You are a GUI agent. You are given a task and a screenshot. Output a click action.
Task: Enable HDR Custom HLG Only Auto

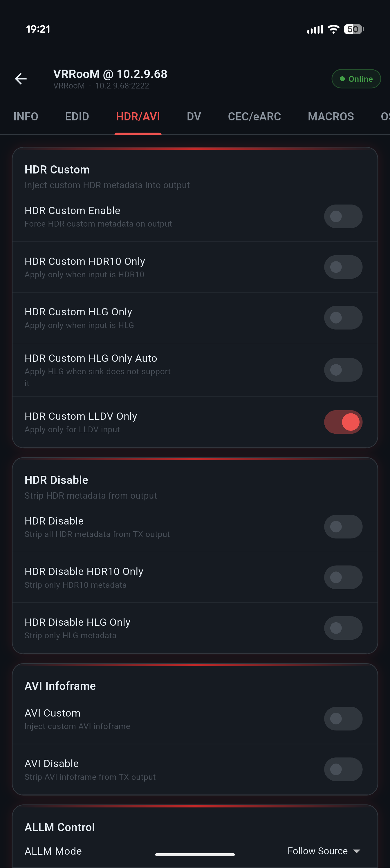(x=343, y=370)
